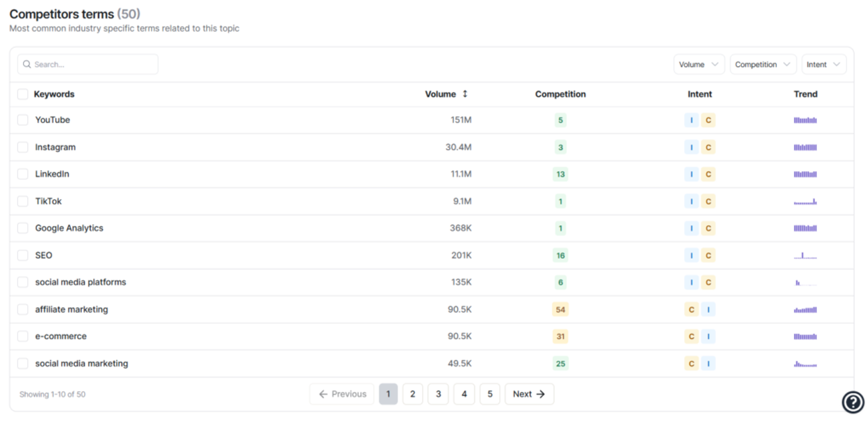Click the competition badge 5 for YouTube
The height and width of the screenshot is (425, 868).
coord(561,120)
